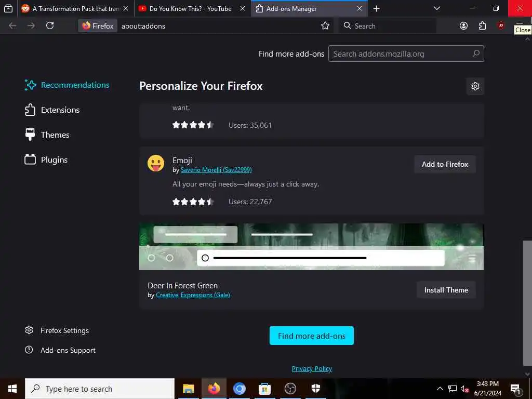Click the network icon in system tray

[x=453, y=389]
